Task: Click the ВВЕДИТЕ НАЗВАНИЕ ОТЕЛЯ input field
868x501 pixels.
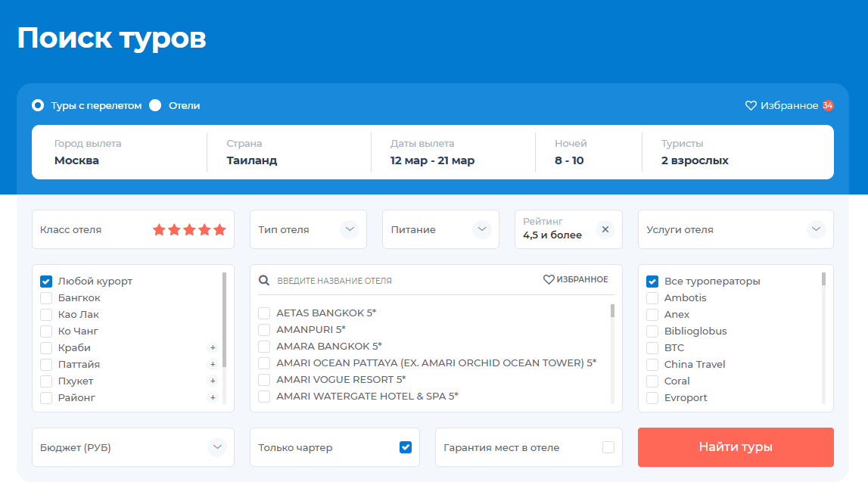Action: [x=341, y=280]
